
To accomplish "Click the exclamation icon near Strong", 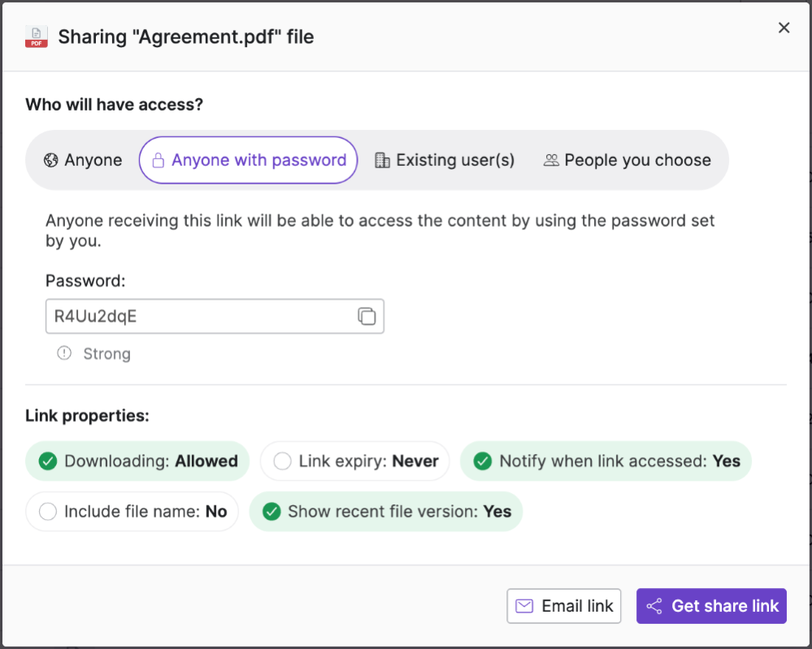I will [x=63, y=353].
